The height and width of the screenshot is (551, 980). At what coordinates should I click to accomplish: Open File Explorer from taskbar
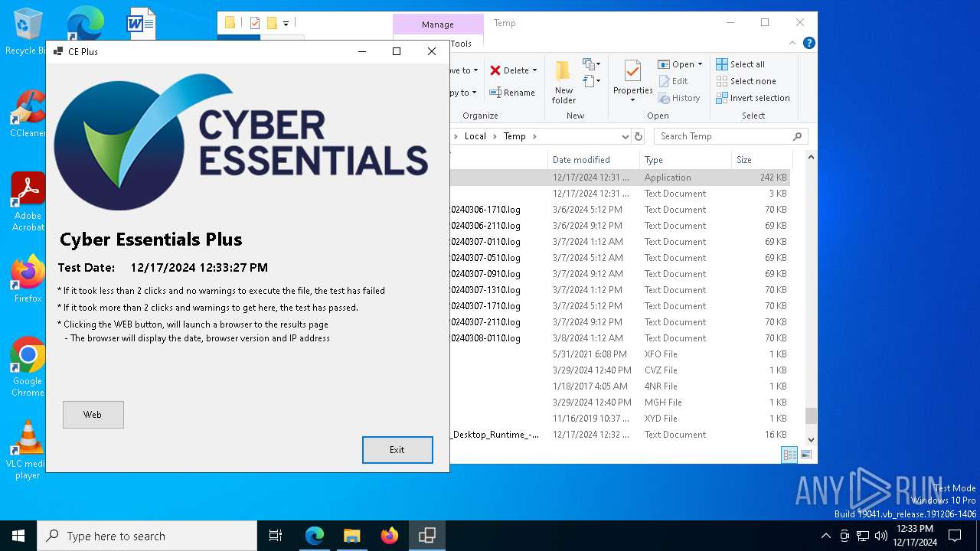tap(351, 536)
